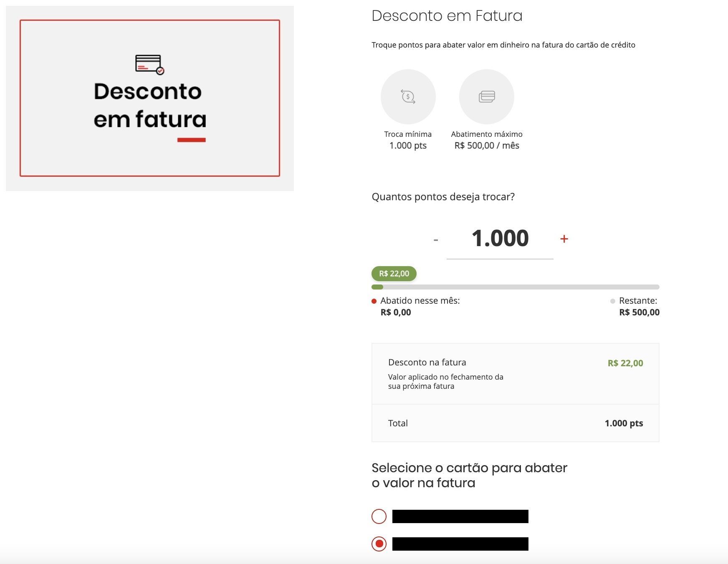Click the Desconto em fatura banner image
Viewport: 728px width, 564px height.
[x=150, y=98]
